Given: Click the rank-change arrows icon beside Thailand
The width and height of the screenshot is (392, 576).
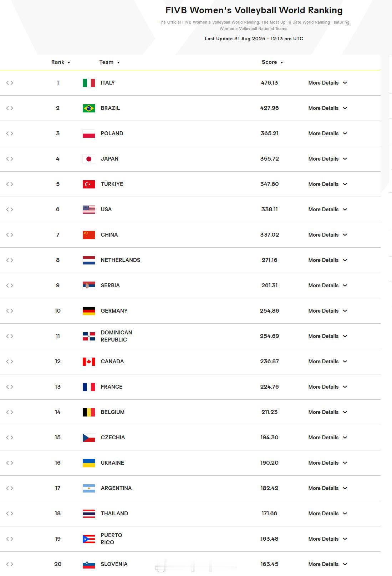Looking at the screenshot, I should click(10, 514).
